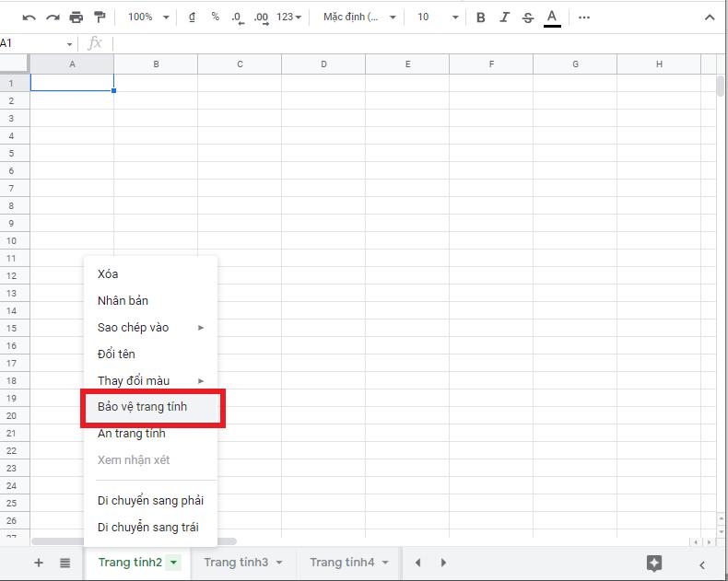Open text color picker
Image resolution: width=728 pixels, height=581 pixels.
(x=552, y=18)
